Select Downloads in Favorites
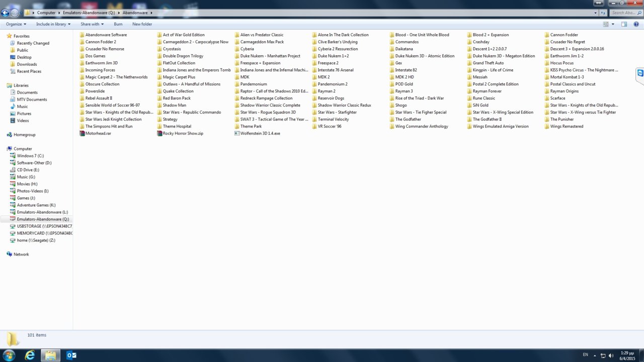Image resolution: width=644 pixels, height=362 pixels. (x=27, y=64)
